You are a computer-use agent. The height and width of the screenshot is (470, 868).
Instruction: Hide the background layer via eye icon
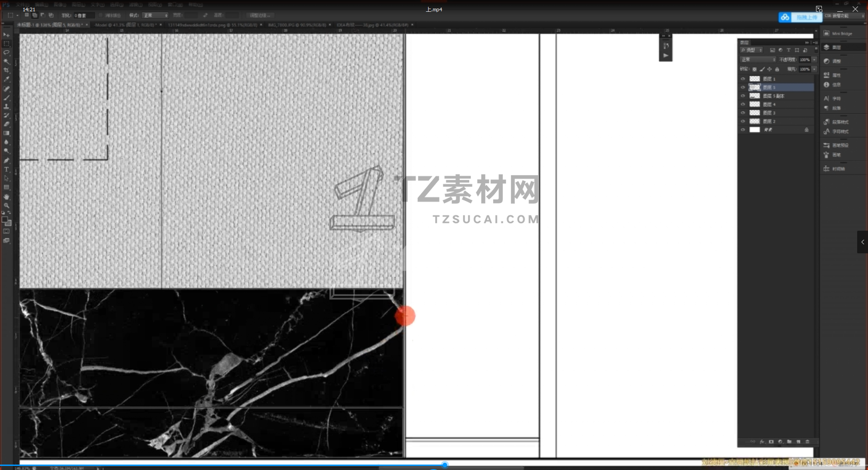tap(743, 130)
